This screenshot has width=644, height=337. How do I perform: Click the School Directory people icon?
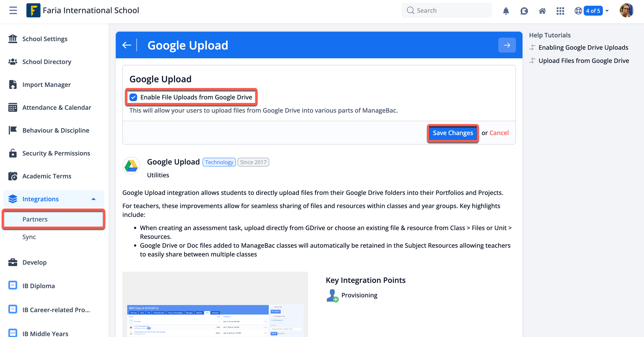click(x=13, y=62)
